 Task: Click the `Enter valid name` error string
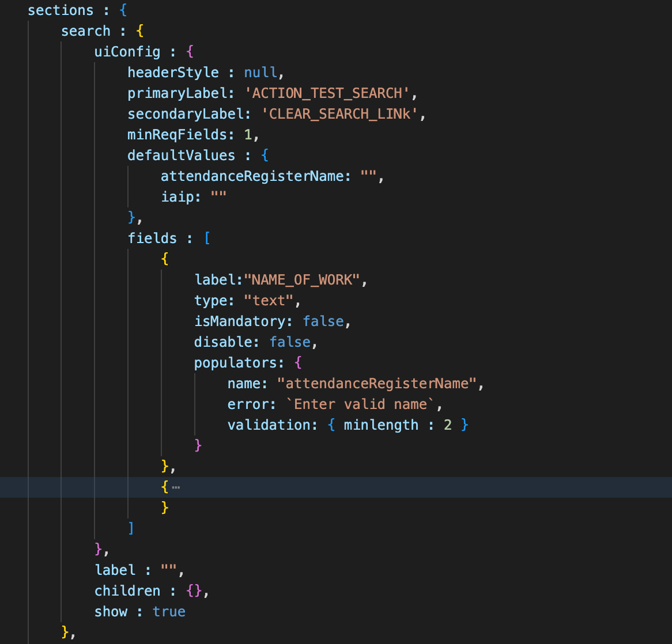click(x=360, y=404)
